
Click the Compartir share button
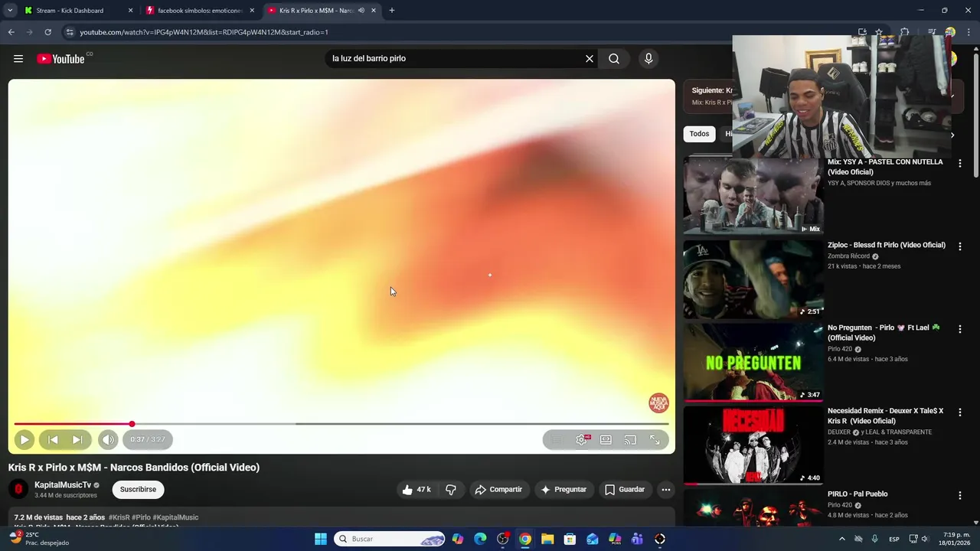498,490
